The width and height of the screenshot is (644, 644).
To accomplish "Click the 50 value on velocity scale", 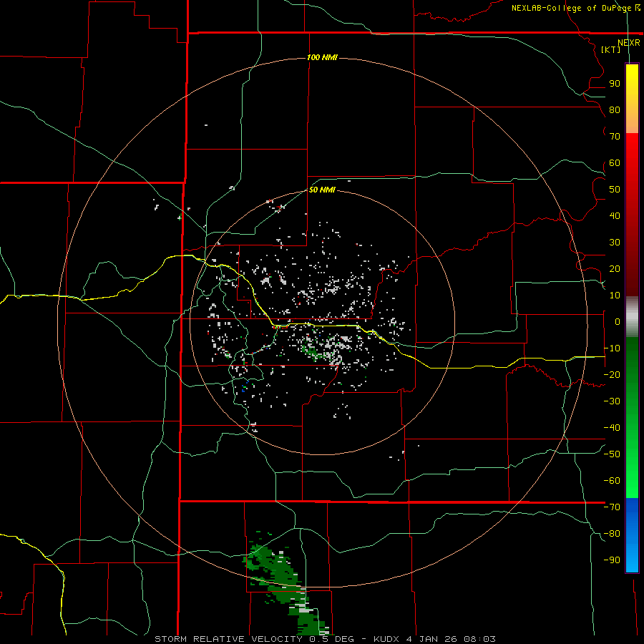I will click(x=615, y=190).
